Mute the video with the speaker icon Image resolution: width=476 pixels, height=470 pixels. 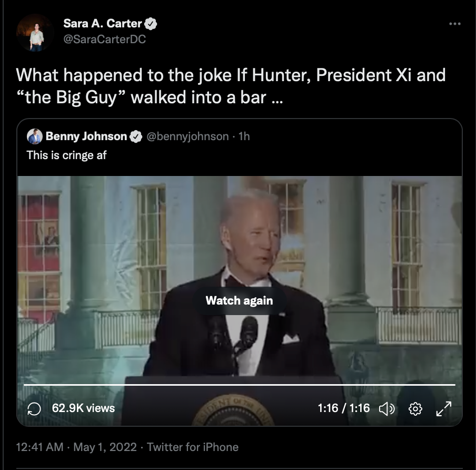pyautogui.click(x=386, y=409)
